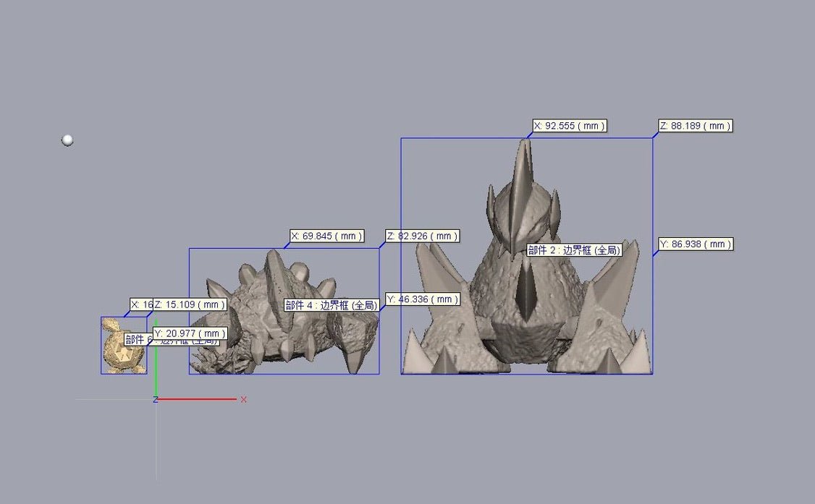Click the 部件 4 边界框 label
Screen dimensions: 815x504
pos(332,305)
